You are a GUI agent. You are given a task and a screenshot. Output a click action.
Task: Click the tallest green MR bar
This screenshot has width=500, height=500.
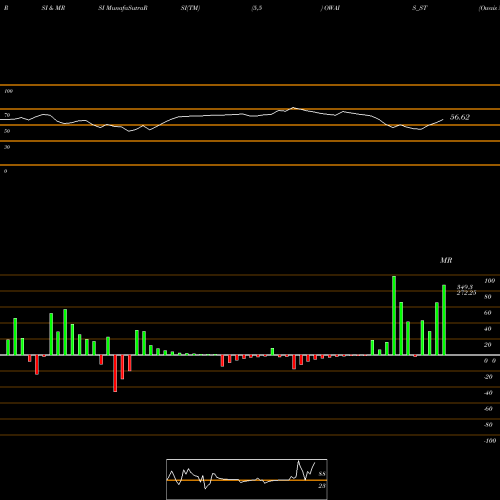tap(394, 315)
